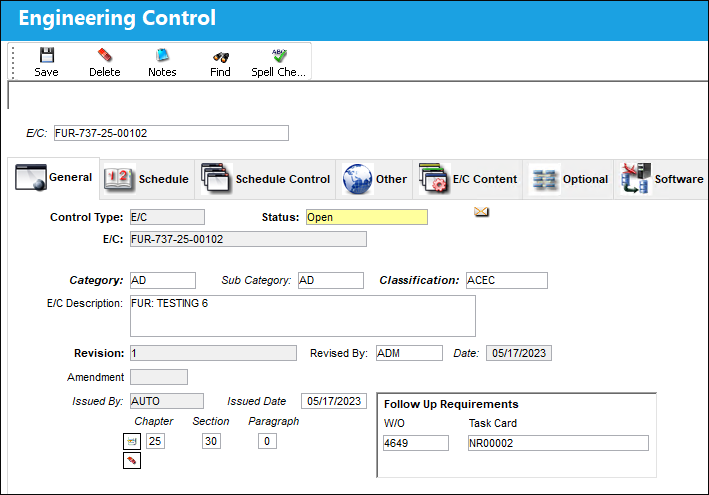Click the envelope mail icon beside Status

pyautogui.click(x=481, y=212)
